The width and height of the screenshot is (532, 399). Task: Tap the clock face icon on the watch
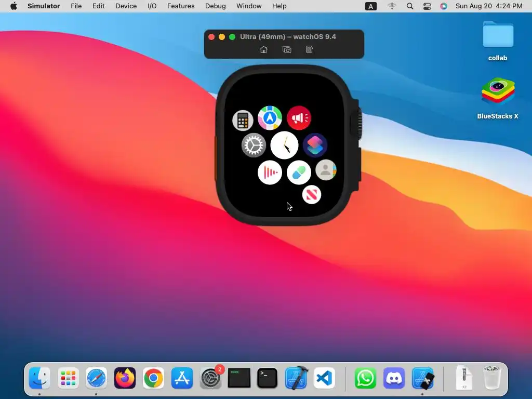pyautogui.click(x=284, y=145)
